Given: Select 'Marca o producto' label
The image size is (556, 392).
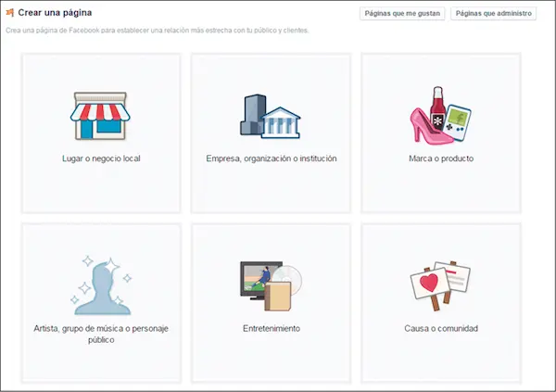Looking at the screenshot, I should [441, 158].
